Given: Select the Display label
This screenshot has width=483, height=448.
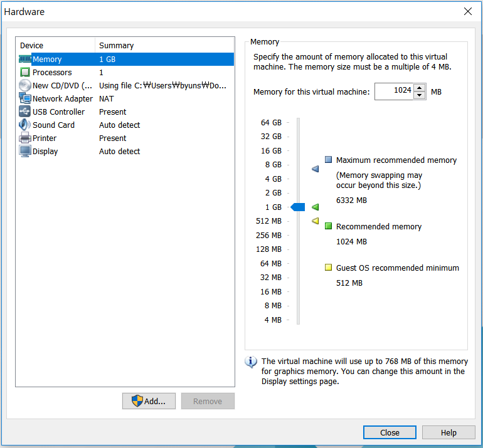Looking at the screenshot, I should (45, 152).
